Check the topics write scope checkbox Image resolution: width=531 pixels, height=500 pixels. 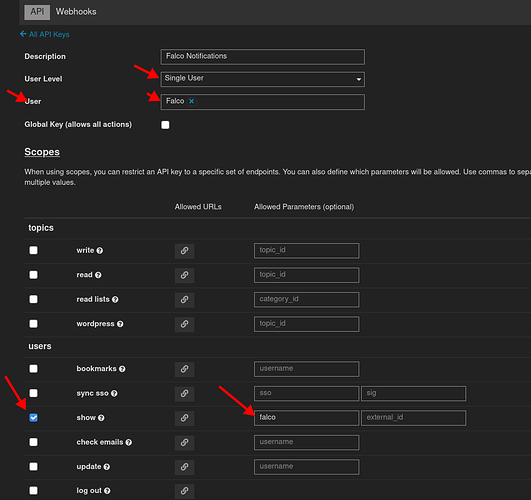(x=34, y=250)
